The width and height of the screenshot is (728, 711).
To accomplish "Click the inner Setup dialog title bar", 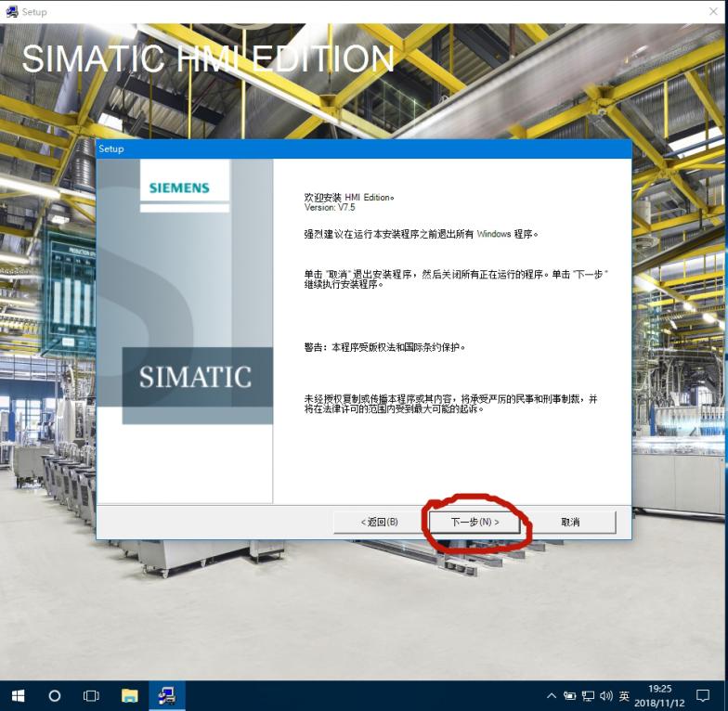I will pos(364,149).
